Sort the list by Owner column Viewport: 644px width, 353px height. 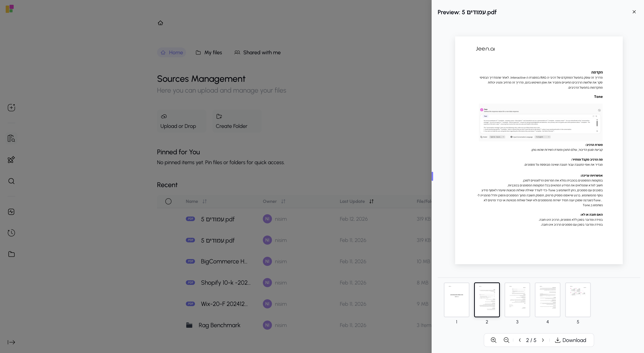[x=283, y=201]
